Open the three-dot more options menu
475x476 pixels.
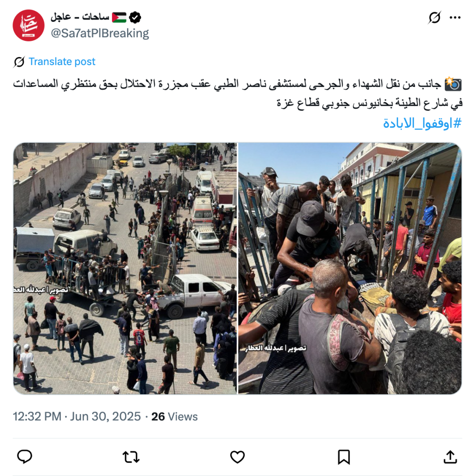tap(455, 18)
